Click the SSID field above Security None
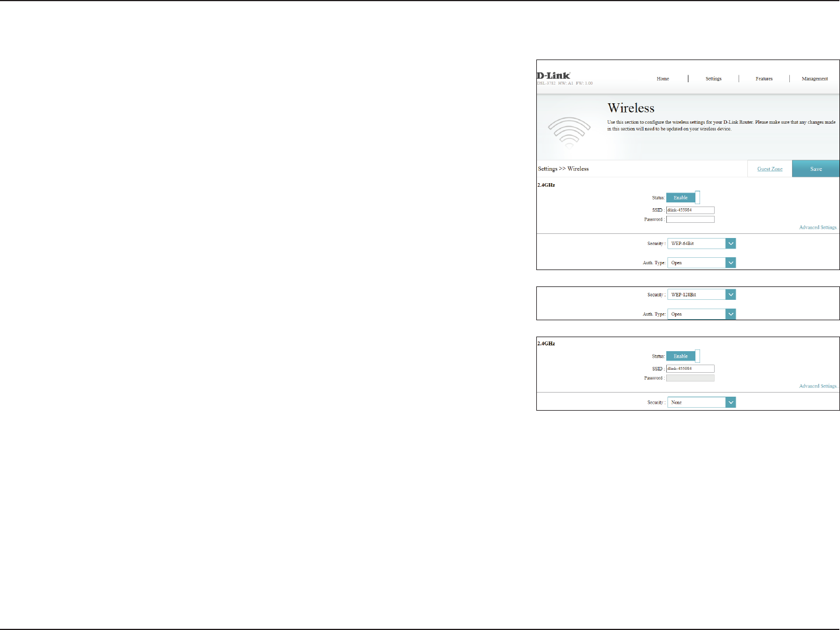Screen dimensions: 840x630 [690, 369]
